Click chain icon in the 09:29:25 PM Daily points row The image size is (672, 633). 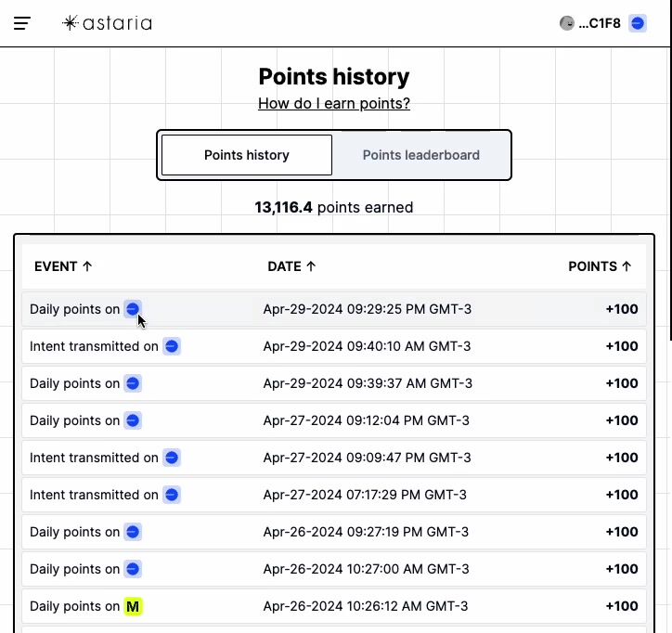pyautogui.click(x=133, y=309)
